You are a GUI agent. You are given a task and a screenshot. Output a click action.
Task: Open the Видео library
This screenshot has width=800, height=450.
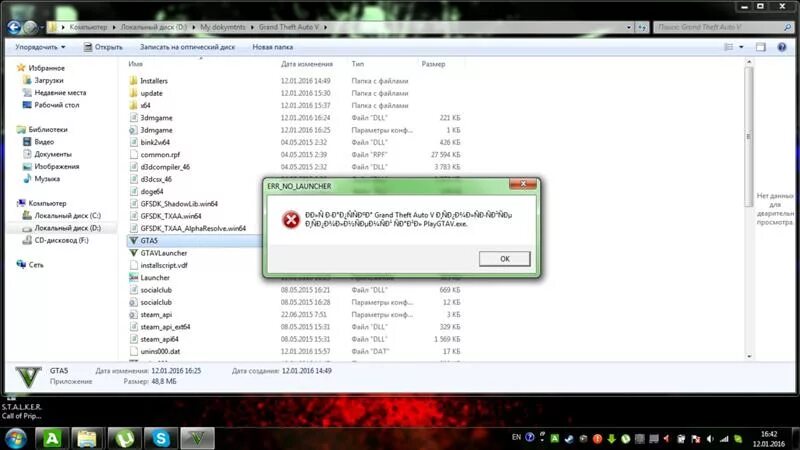[44, 141]
